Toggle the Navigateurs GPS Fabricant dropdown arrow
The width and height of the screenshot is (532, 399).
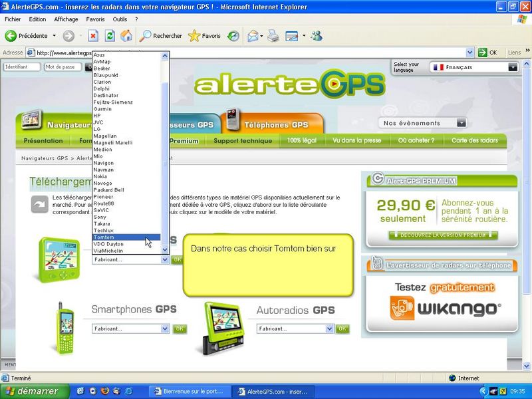(165, 259)
